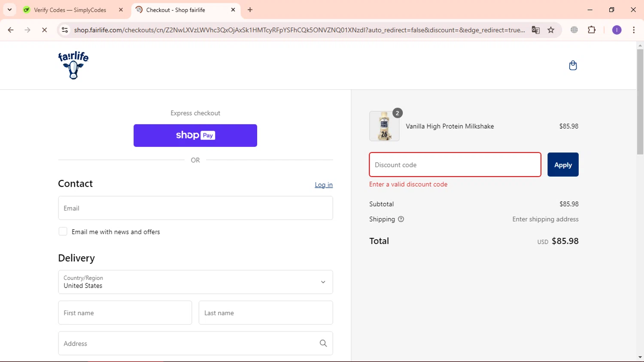Minimize the browser window
This screenshot has height=362, width=644.
pyautogui.click(x=590, y=10)
